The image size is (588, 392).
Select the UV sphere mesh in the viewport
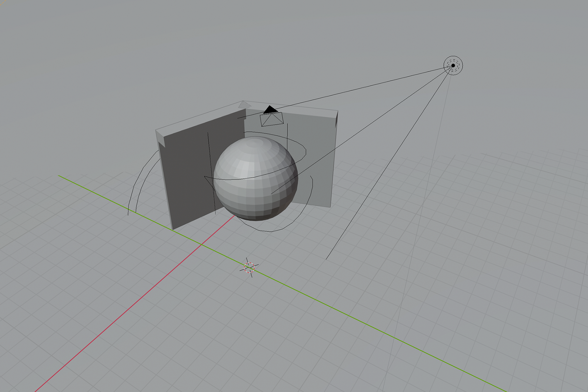tap(255, 179)
